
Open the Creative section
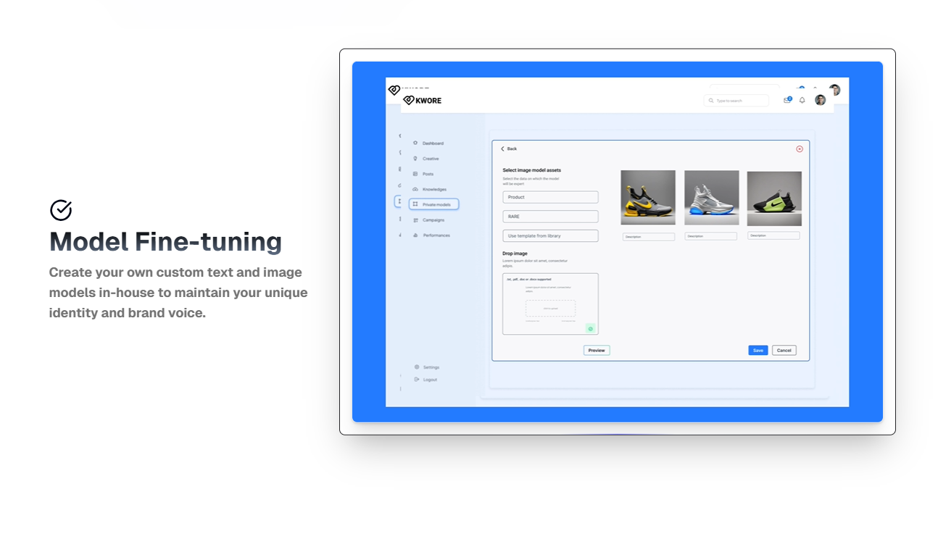[x=431, y=159]
